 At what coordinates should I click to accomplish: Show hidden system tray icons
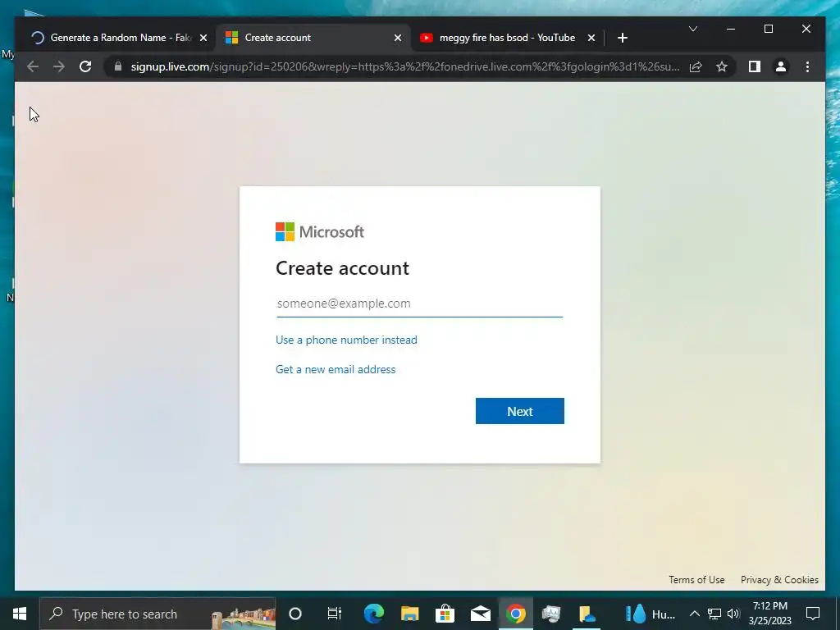coord(694,614)
